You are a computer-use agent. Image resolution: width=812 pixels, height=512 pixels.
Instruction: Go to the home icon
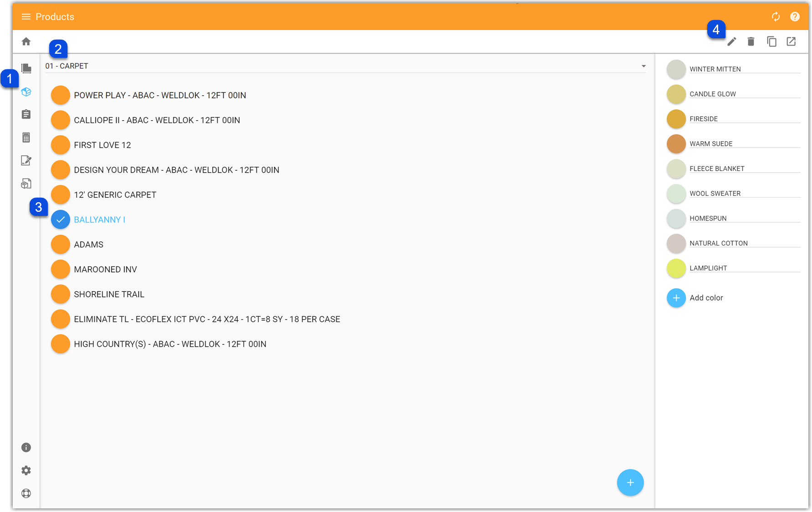click(x=26, y=41)
